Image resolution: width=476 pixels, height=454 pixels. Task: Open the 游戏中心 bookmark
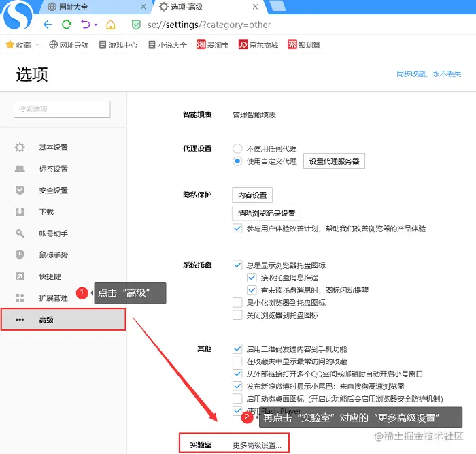(118, 45)
